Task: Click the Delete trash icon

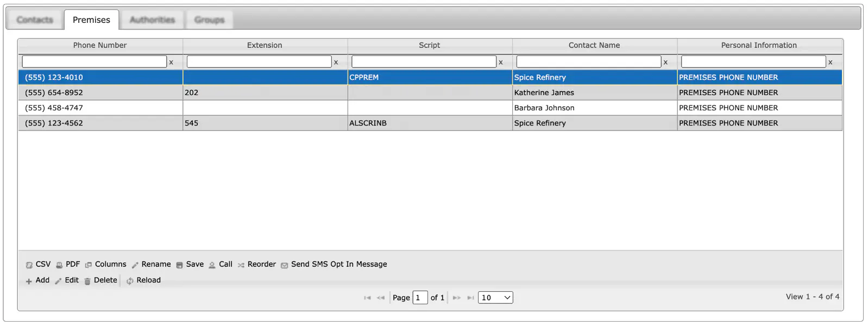Action: 87,281
